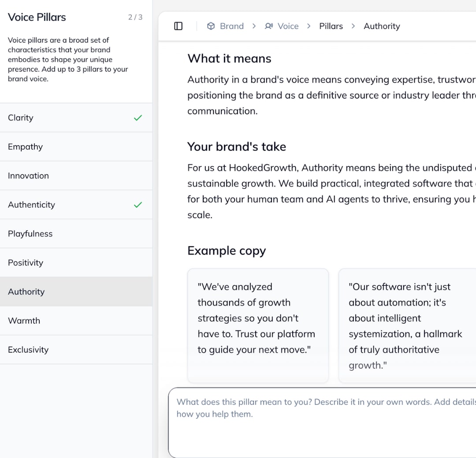Select the Empathy pillar
Viewport: 476px width, 458px height.
coord(25,147)
